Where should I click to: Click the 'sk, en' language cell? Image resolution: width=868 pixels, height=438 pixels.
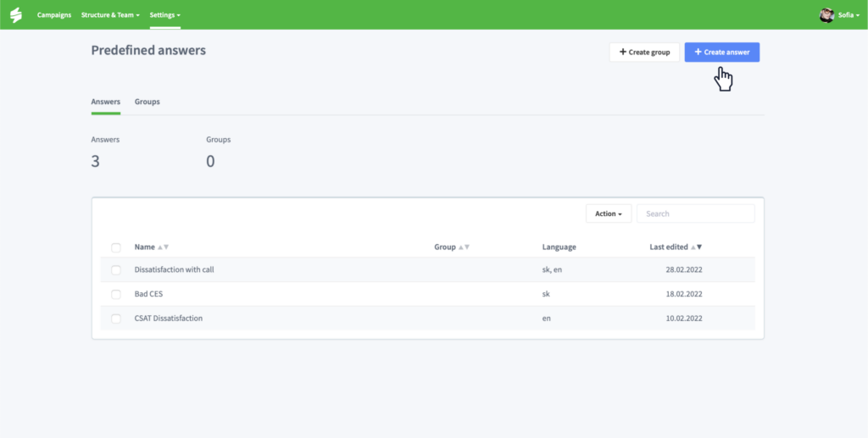click(x=553, y=270)
